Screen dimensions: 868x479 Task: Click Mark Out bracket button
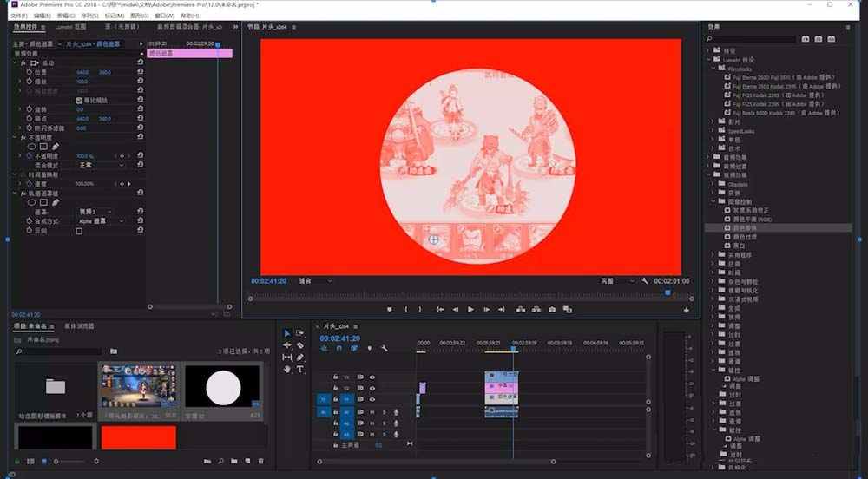(420, 310)
